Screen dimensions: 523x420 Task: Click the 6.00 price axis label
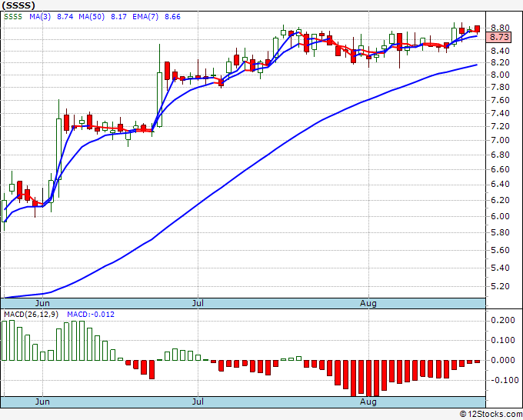point(500,216)
